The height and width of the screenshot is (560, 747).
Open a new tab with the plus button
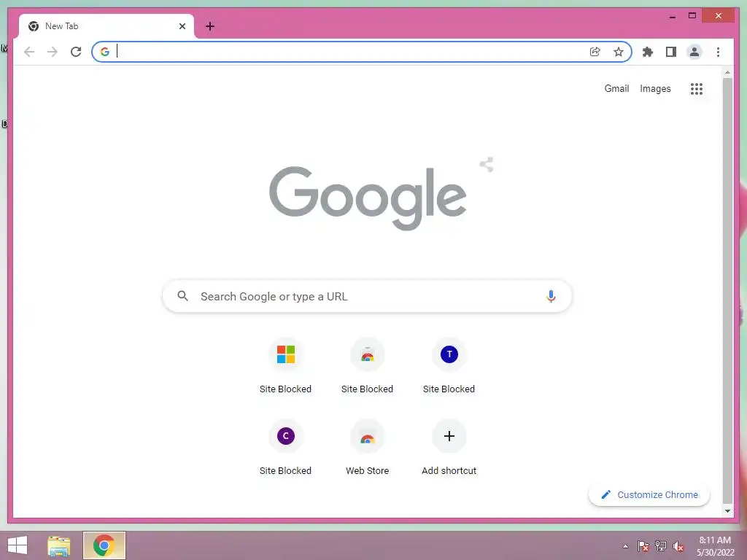210,26
